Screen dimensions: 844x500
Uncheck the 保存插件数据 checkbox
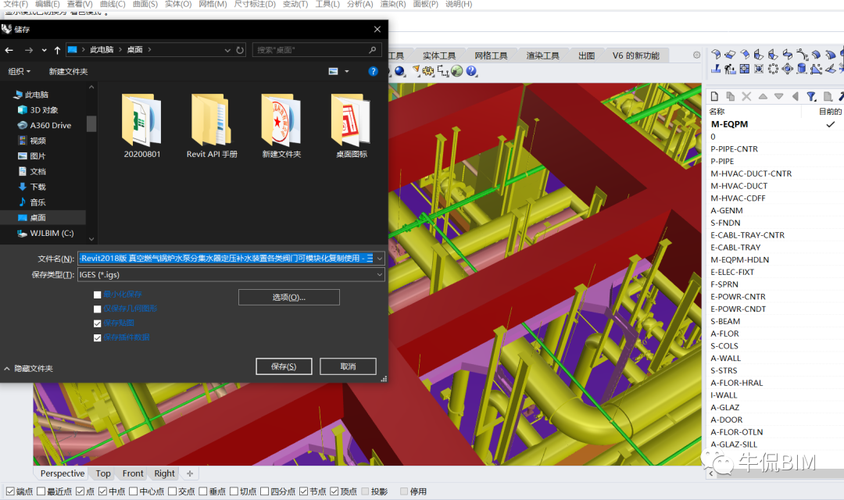(97, 338)
